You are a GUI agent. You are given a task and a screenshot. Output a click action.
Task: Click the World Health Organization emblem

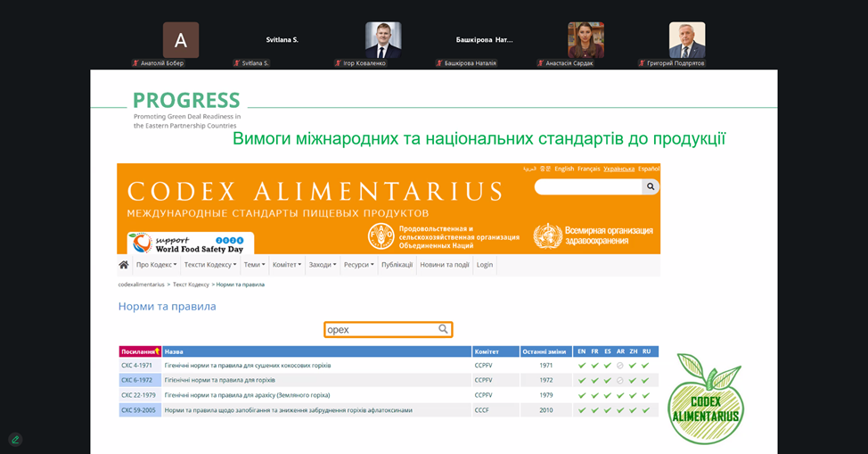547,236
